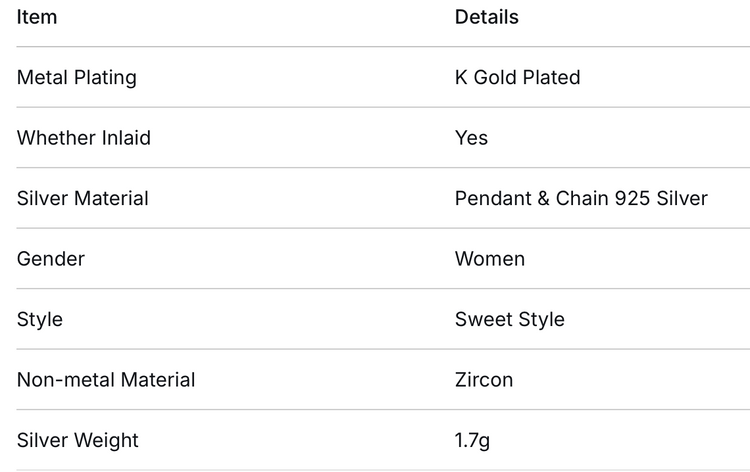Click the word Material in Non-metal Material label
The height and width of the screenshot is (472, 750).
(158, 380)
